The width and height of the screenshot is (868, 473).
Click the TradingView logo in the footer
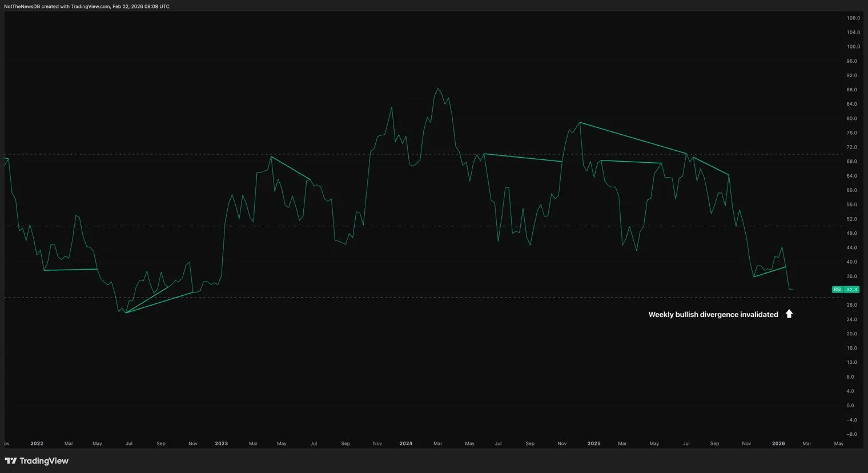(37, 461)
